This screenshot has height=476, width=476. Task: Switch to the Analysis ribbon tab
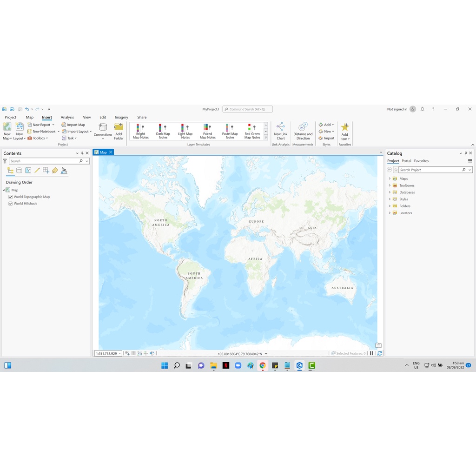click(67, 117)
